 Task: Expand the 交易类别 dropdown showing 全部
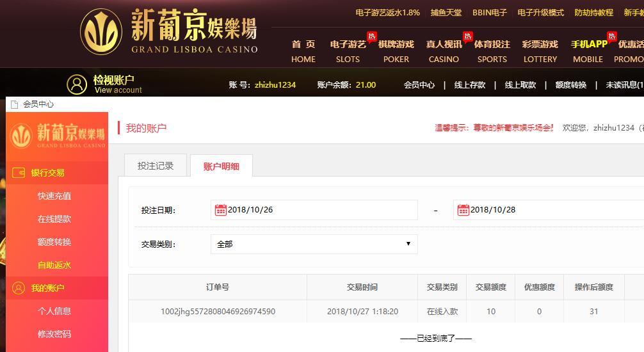[x=314, y=244]
